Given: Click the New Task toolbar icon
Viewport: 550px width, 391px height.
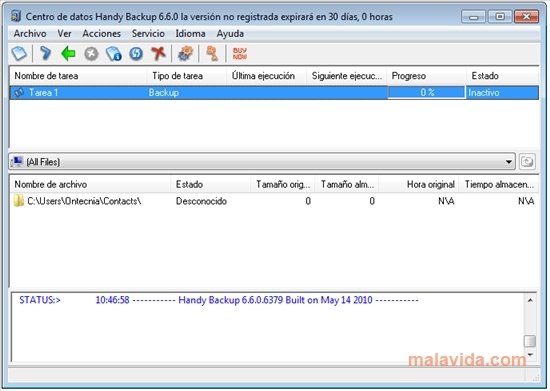Looking at the screenshot, I should [x=19, y=54].
